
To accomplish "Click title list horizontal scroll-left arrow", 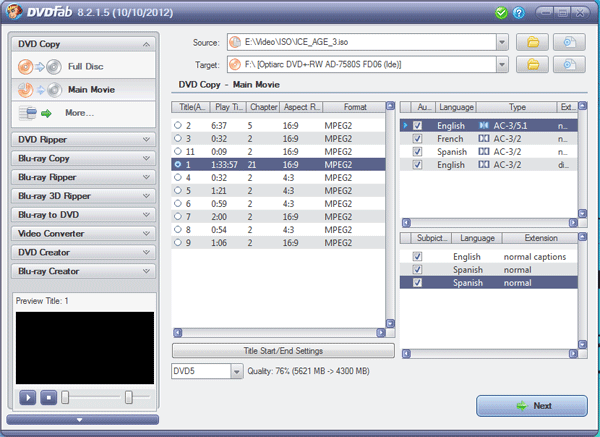I will coord(178,333).
